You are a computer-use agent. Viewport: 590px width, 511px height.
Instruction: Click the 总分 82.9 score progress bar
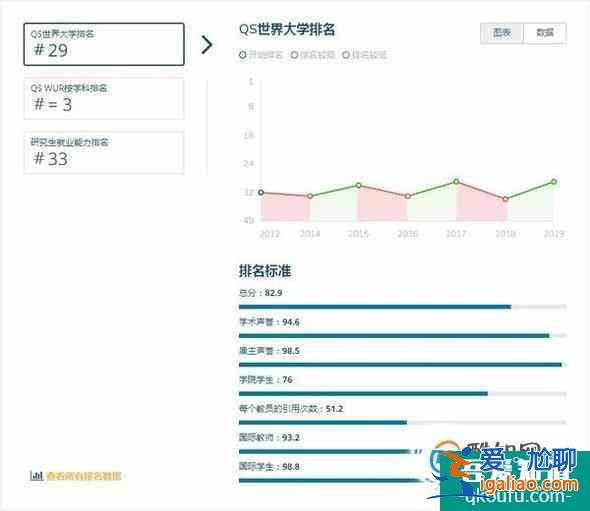pos(402,307)
